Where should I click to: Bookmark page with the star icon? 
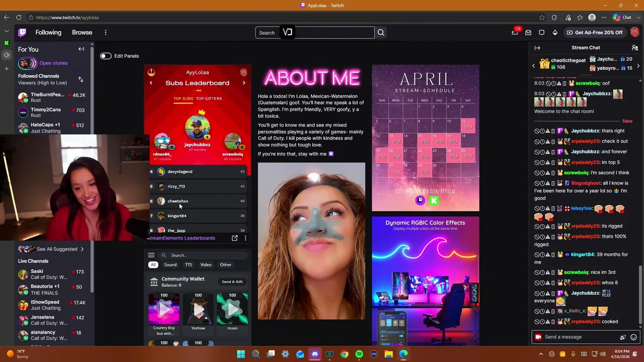tap(542, 17)
